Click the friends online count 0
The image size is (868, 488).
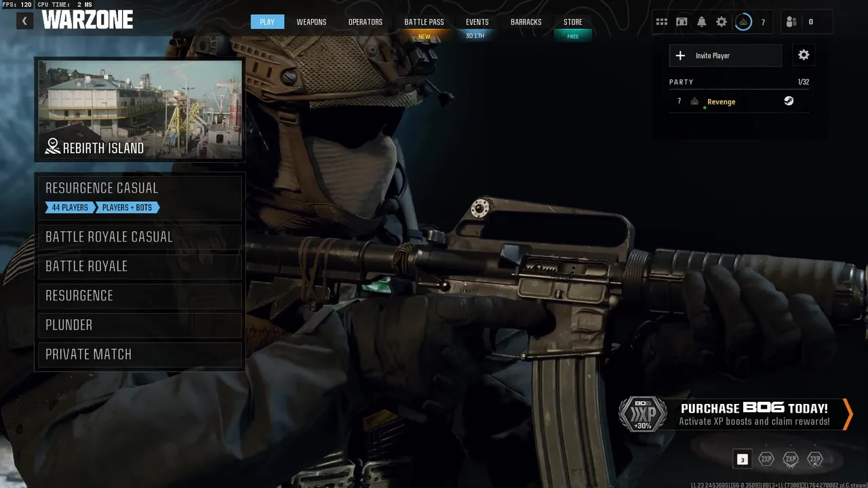point(810,22)
